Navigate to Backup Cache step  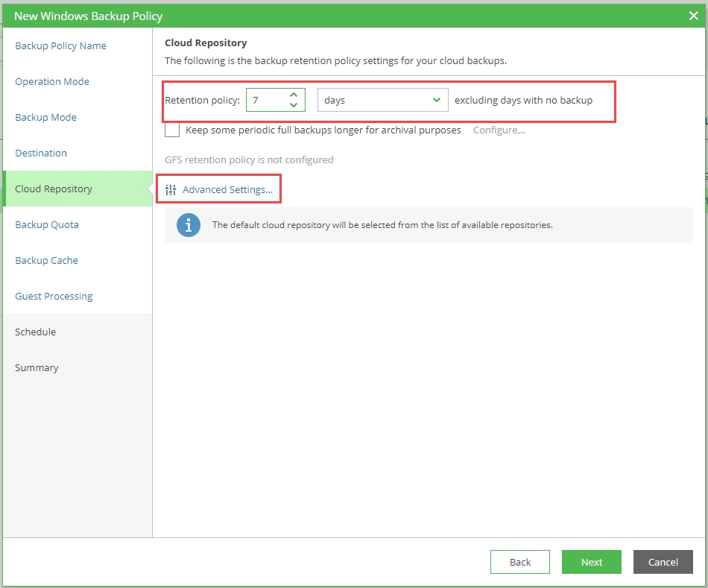point(46,261)
